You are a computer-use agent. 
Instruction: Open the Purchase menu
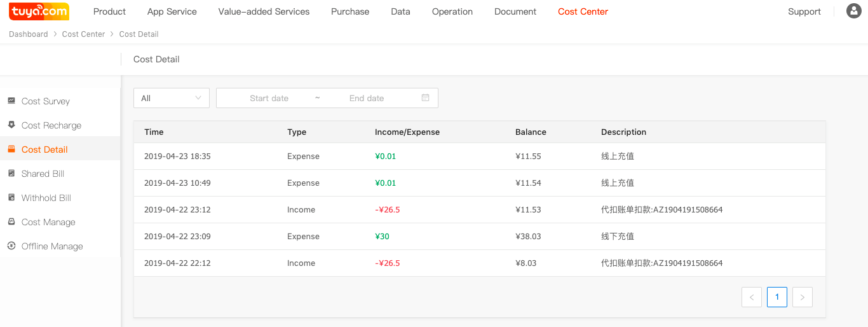tap(350, 11)
